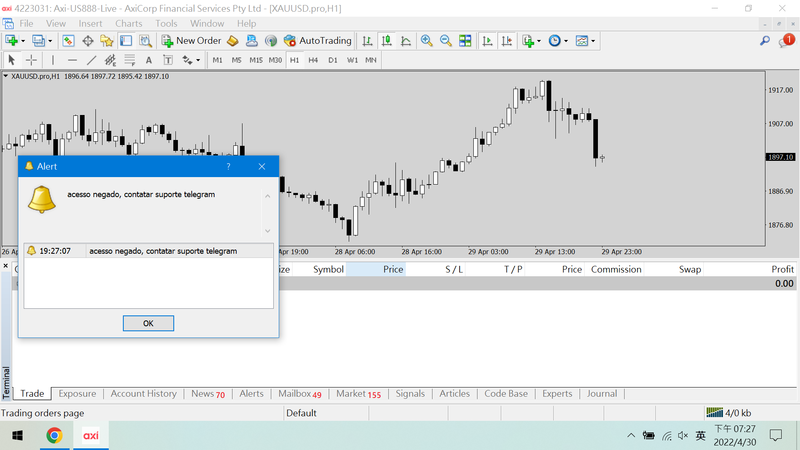Screen dimensions: 800x450
Task: Select the Fibonacci Retracement tool
Action: pyautogui.click(x=130, y=60)
